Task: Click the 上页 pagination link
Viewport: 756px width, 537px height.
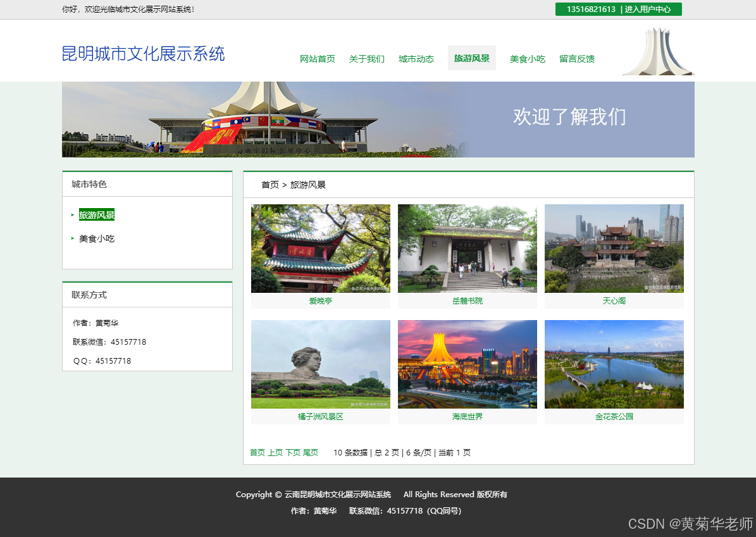Action: tap(275, 453)
